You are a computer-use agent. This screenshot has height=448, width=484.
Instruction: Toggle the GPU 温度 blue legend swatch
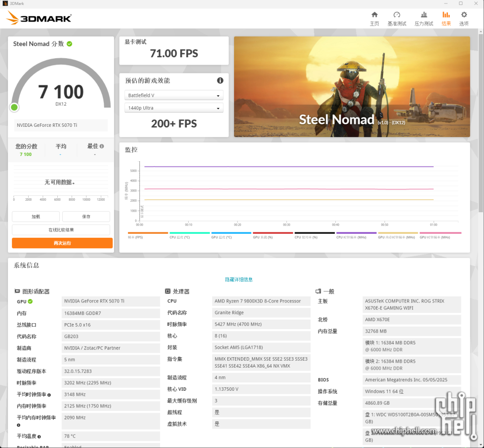[x=231, y=233]
